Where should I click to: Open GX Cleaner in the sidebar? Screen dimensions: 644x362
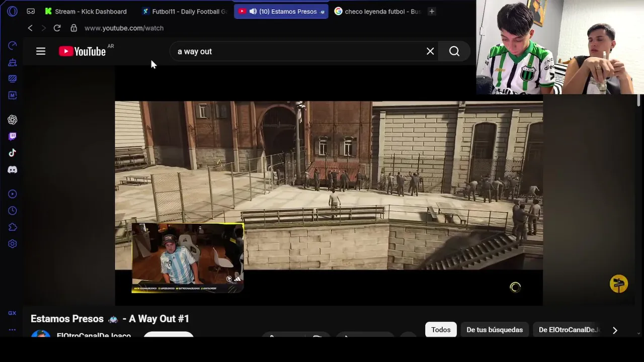pos(13,62)
